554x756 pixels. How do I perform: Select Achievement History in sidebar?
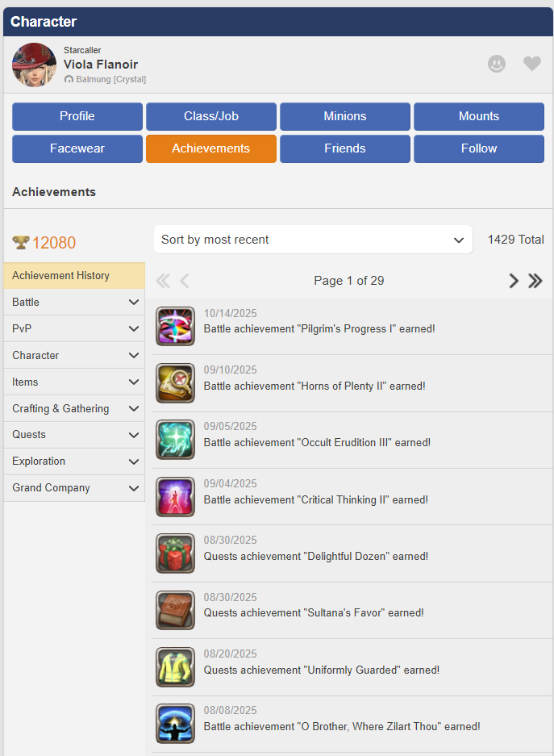(74, 276)
